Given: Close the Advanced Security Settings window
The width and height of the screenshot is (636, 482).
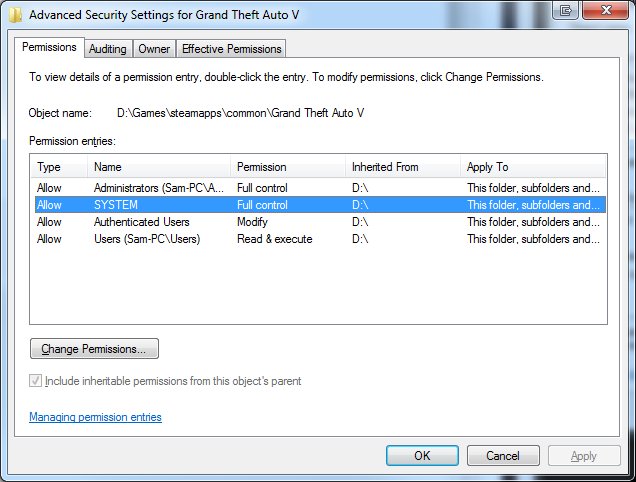Looking at the screenshot, I should point(603,10).
